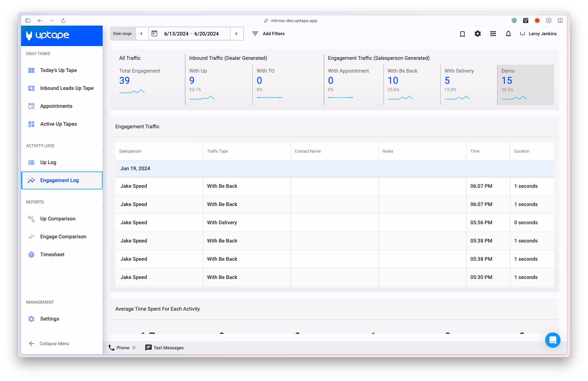The image size is (588, 381).
Task: Advance to next date range
Action: click(236, 34)
